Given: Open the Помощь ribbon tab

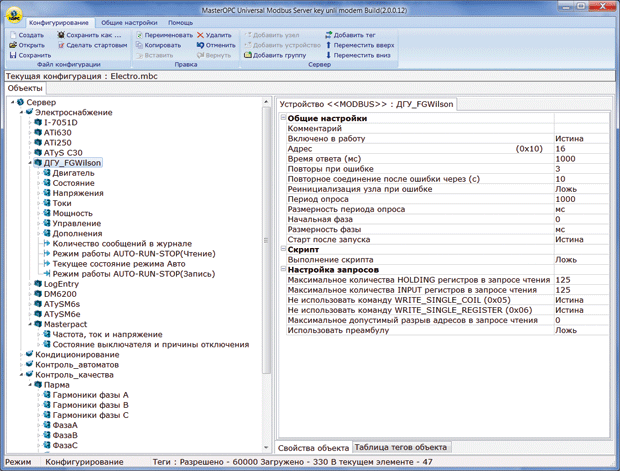Looking at the screenshot, I should tap(180, 23).
